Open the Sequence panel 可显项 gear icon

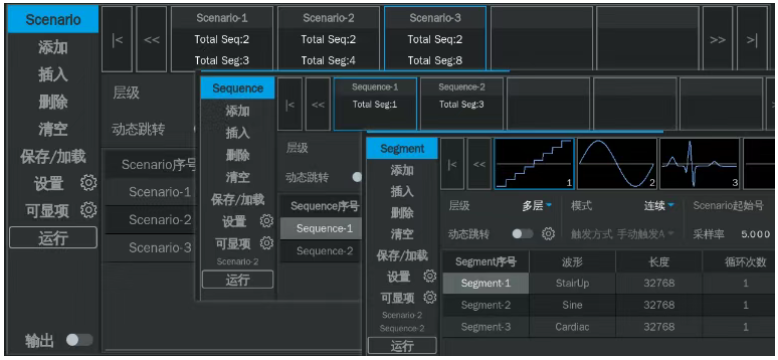click(266, 242)
